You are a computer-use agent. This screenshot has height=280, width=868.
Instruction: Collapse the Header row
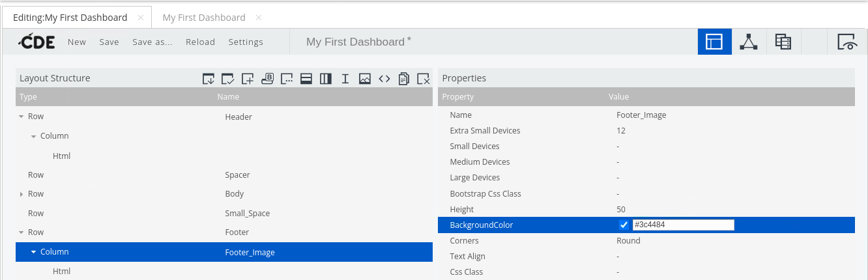[x=22, y=117]
